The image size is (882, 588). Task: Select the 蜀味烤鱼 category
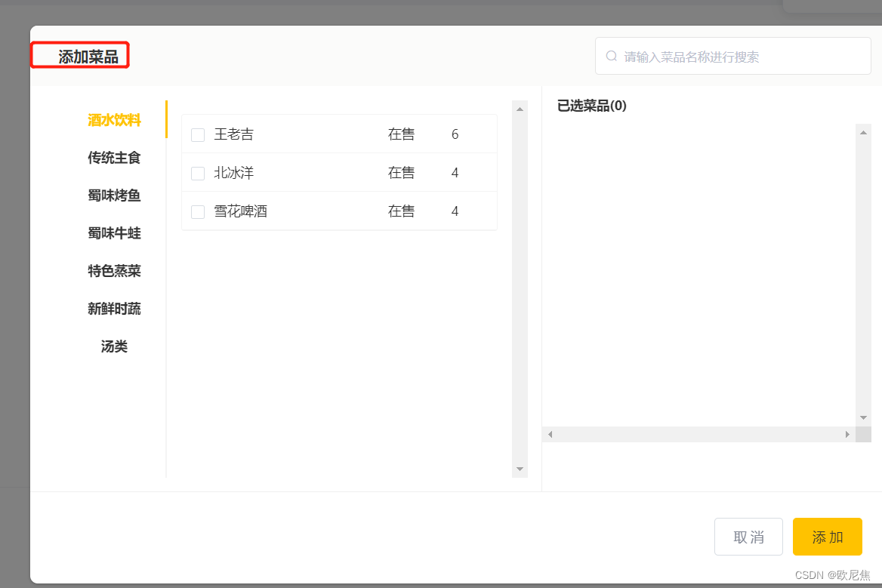[x=113, y=195]
